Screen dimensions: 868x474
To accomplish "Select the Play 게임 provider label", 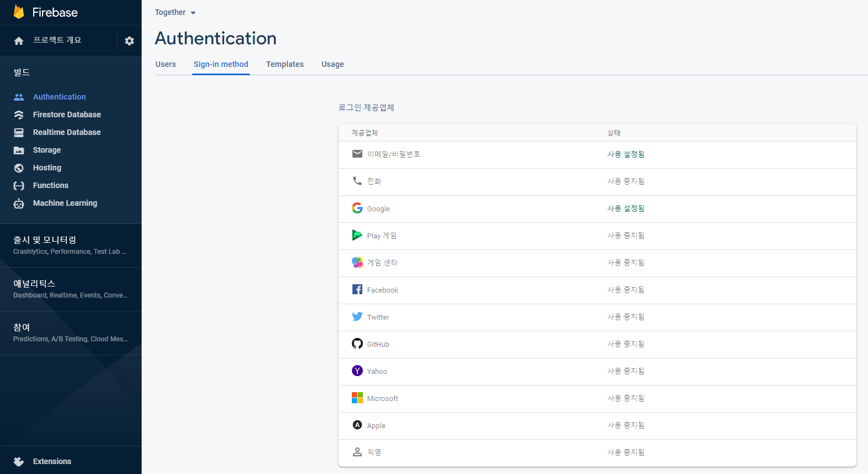I will pyautogui.click(x=382, y=236).
